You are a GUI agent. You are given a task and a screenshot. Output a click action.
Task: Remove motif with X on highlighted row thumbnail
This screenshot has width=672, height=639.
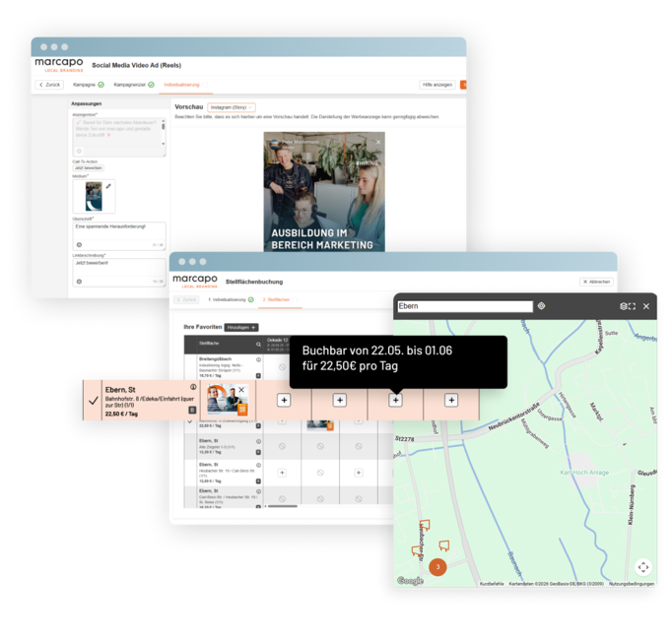[x=241, y=390]
